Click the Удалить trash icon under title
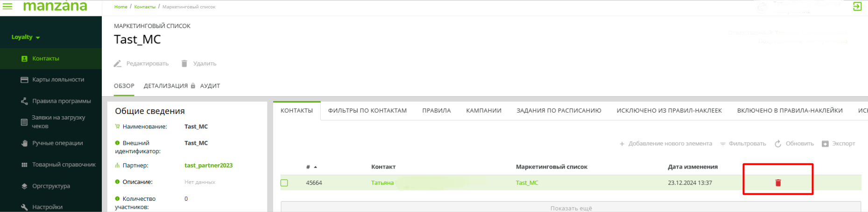 [184, 64]
